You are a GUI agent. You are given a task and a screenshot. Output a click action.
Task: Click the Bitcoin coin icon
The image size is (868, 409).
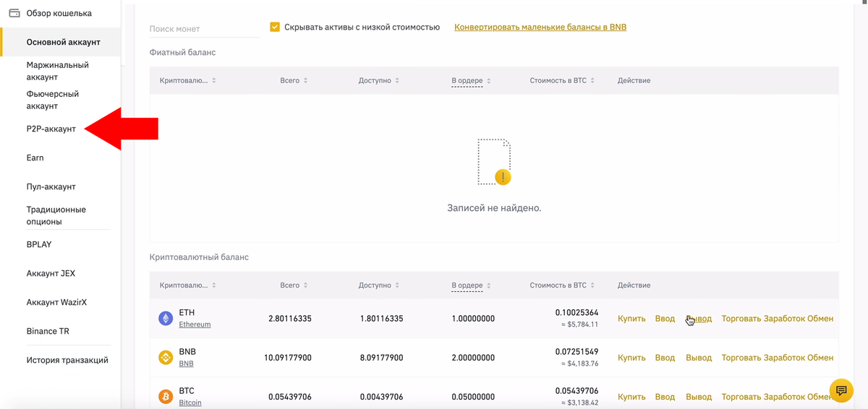[166, 396]
